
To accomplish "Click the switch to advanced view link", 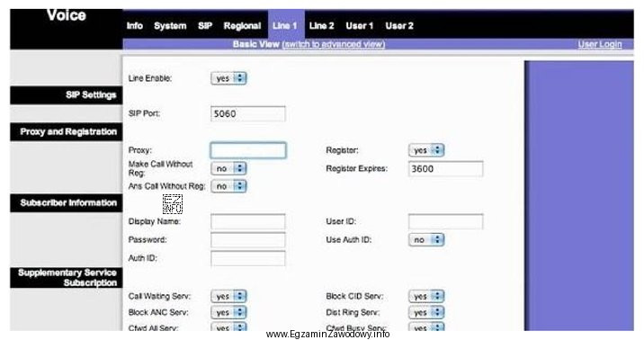I will [334, 44].
